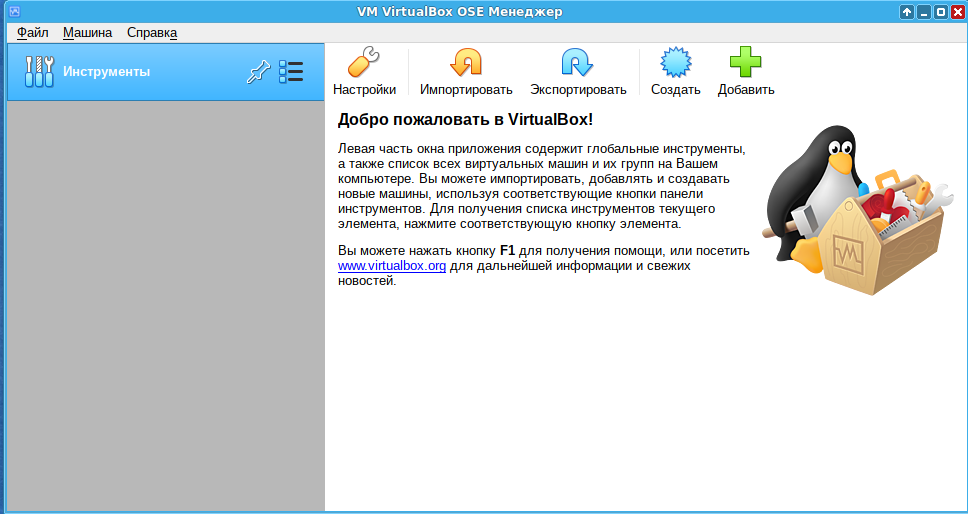This screenshot has width=968, height=514.
Task: Close the VirtualBox Manager window
Action: 957,12
